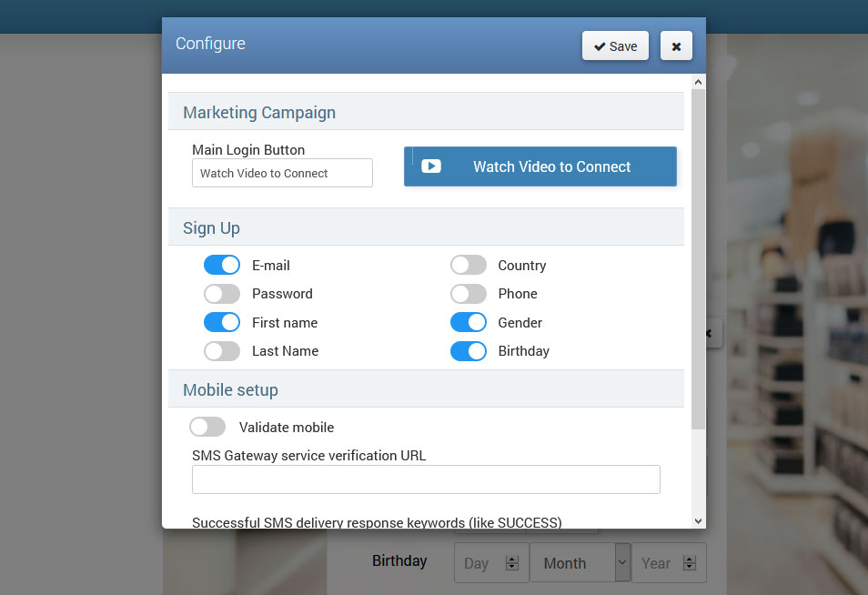This screenshot has width=868, height=595.
Task: Disable the E-mail sign up toggle
Action: (222, 265)
